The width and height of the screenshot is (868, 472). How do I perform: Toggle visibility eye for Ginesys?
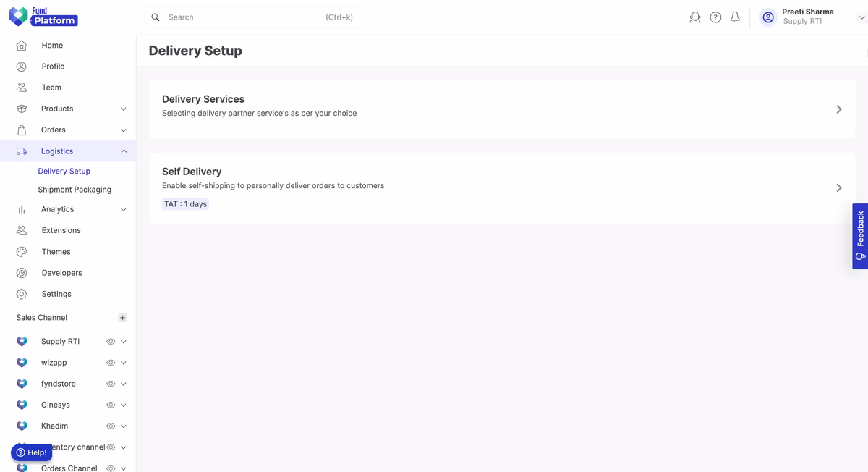(111, 405)
